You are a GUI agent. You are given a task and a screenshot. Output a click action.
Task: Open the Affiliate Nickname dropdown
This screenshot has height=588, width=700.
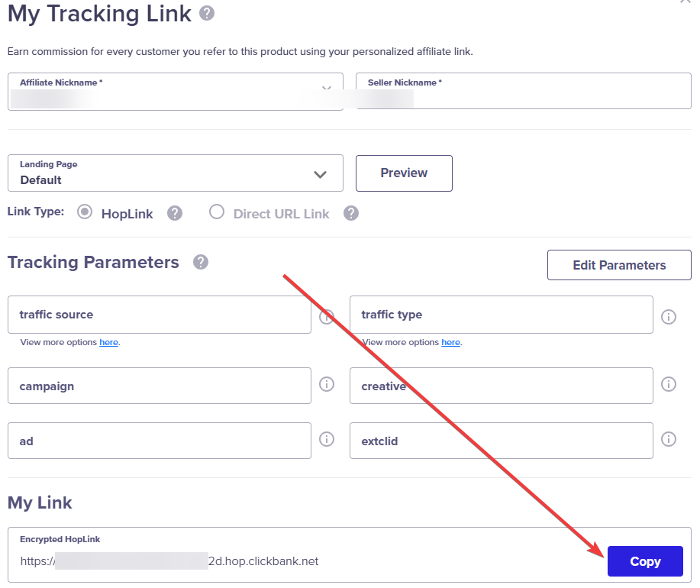click(x=176, y=92)
